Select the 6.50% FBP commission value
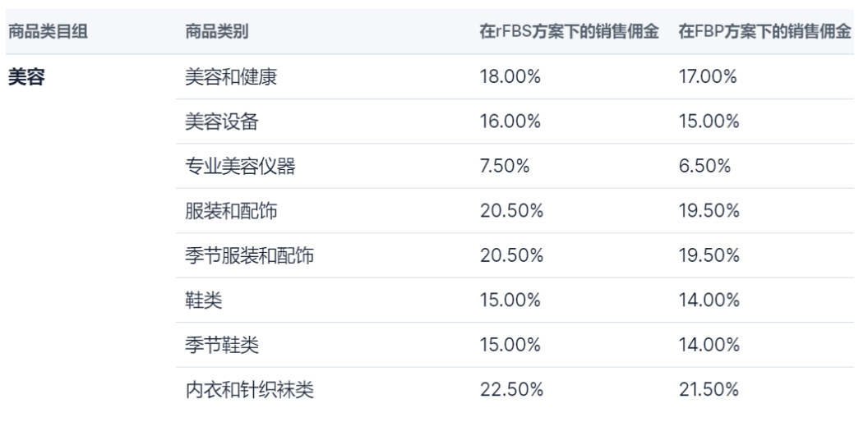This screenshot has width=868, height=422. click(x=704, y=167)
